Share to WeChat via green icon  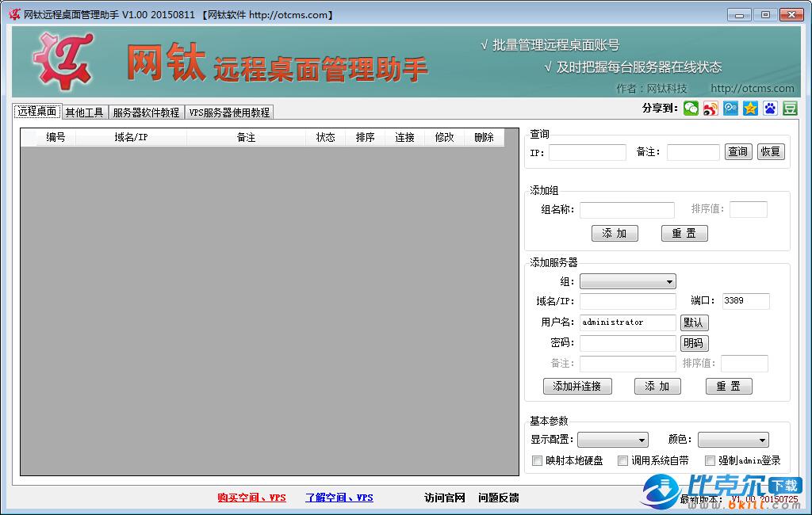[691, 109]
